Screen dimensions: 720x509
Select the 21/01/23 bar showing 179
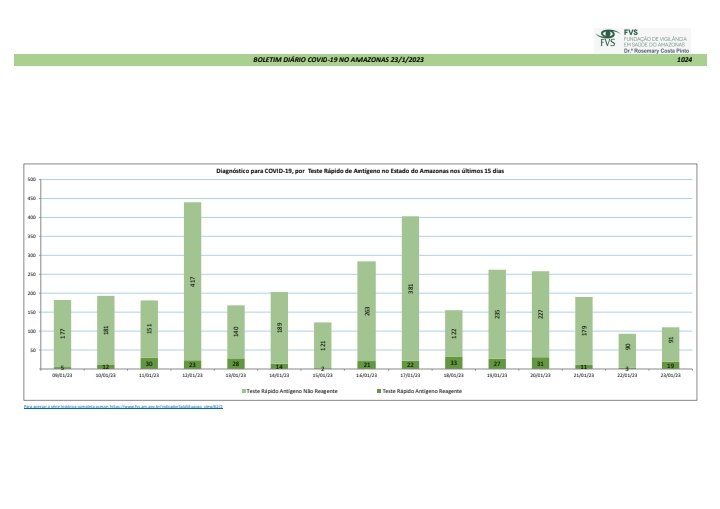pos(584,330)
